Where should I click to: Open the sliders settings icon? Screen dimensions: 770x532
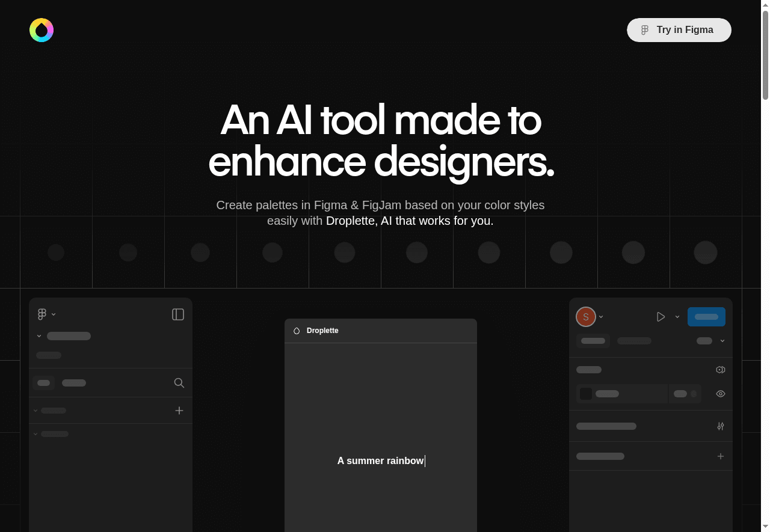pos(720,426)
